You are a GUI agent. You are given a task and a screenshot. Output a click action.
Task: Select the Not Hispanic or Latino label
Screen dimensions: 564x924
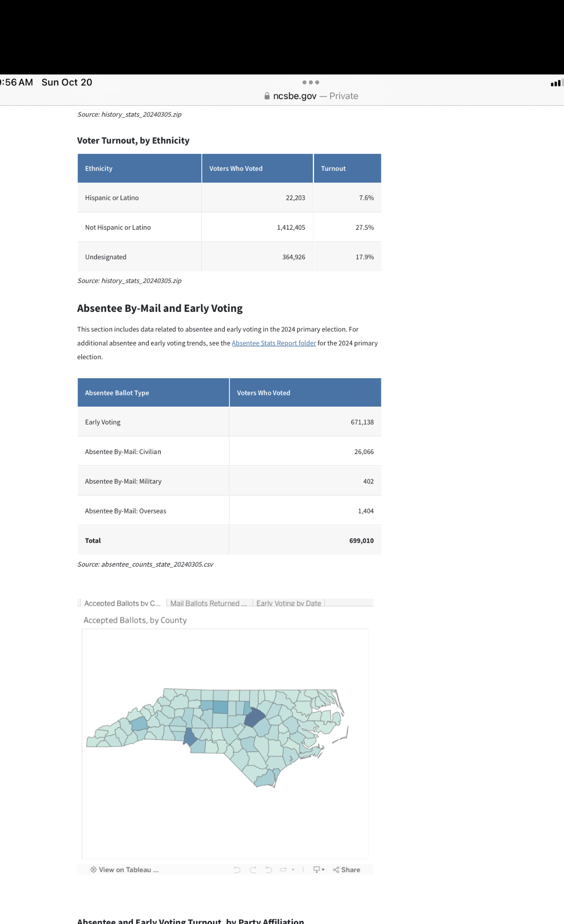pos(118,227)
